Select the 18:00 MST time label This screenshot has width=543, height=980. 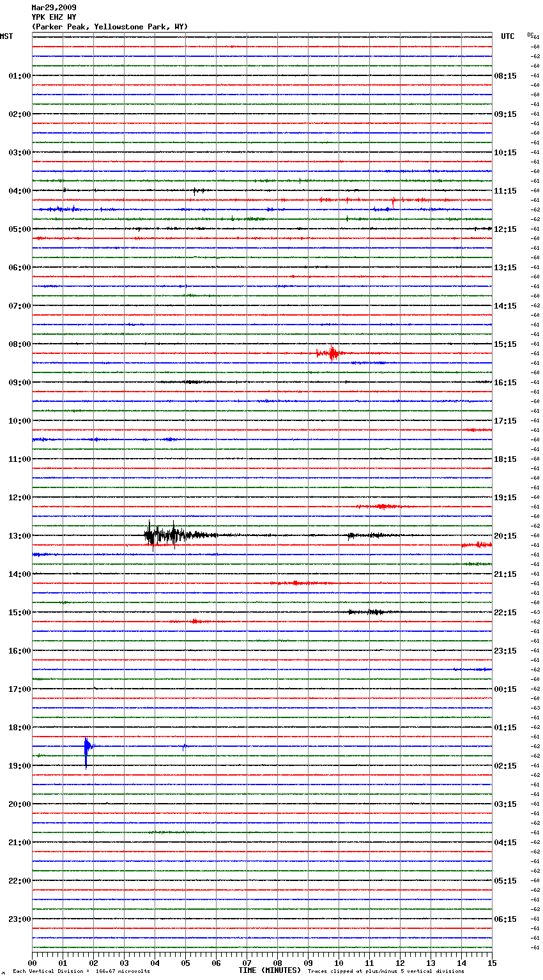[19, 728]
